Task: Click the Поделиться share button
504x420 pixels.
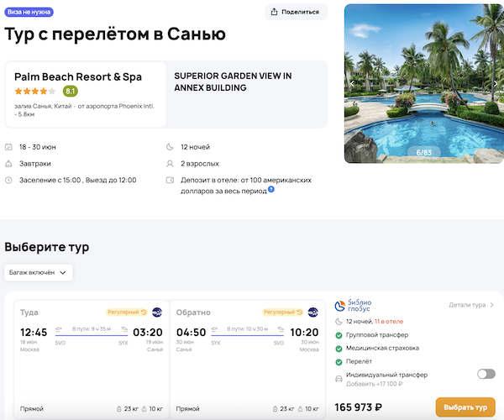Action: click(x=296, y=12)
